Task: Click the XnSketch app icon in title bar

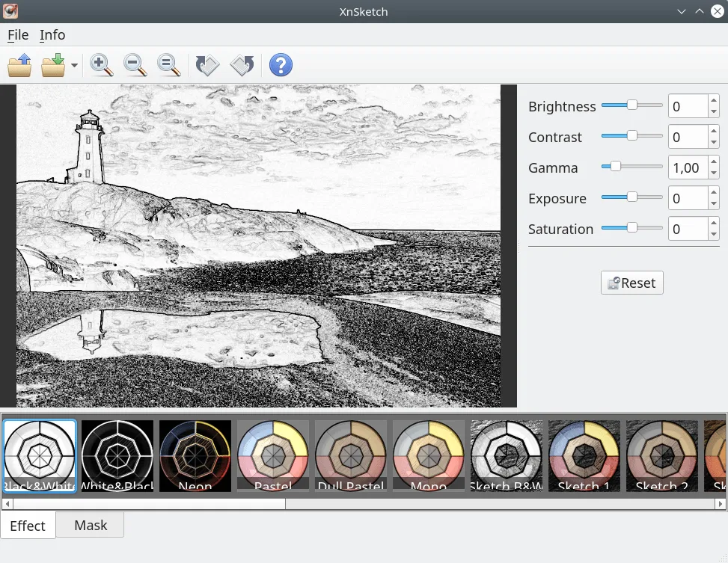Action: tap(10, 10)
